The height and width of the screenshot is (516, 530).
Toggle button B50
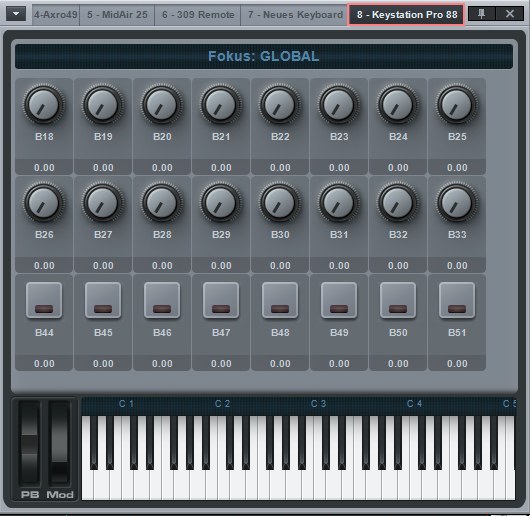pyautogui.click(x=398, y=300)
